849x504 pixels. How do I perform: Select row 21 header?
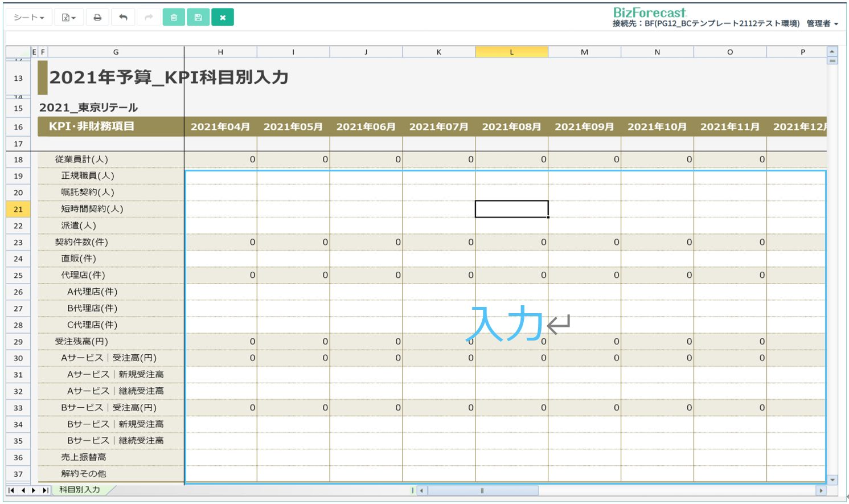pyautogui.click(x=18, y=209)
